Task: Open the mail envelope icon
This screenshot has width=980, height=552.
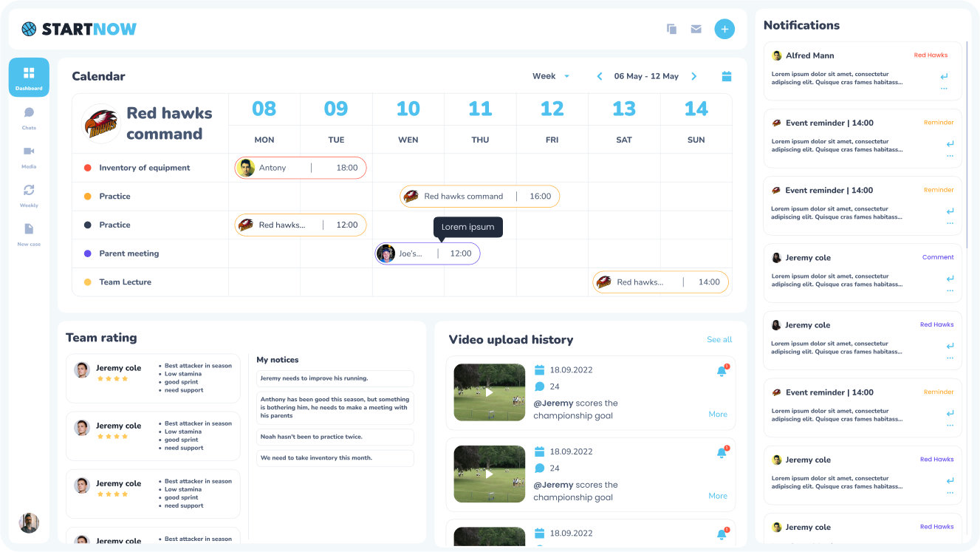Action: click(x=696, y=29)
